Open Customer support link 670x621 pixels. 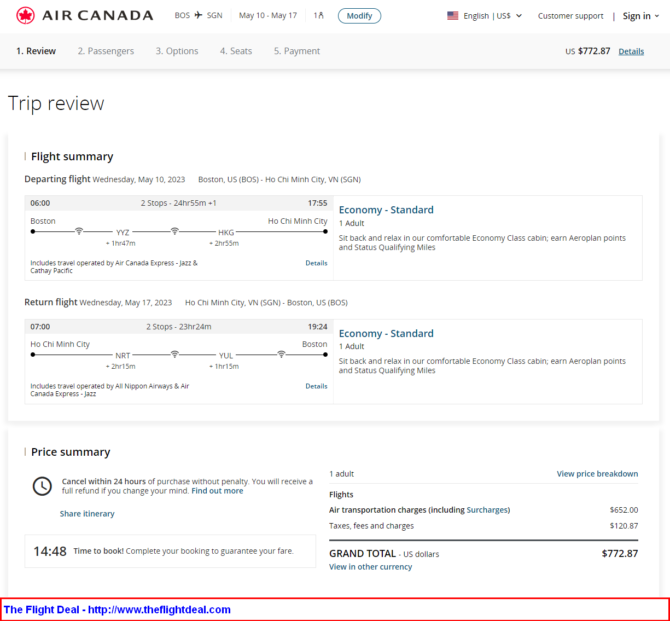point(570,16)
